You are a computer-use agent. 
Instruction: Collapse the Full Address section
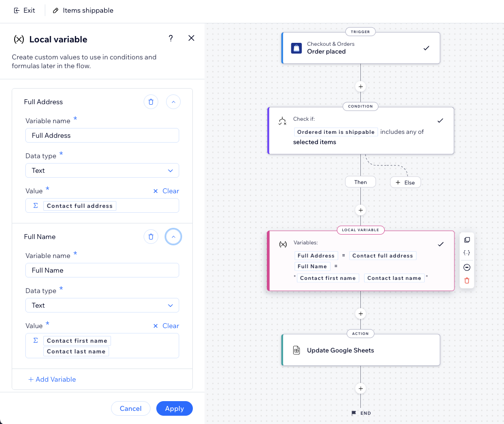tap(173, 102)
